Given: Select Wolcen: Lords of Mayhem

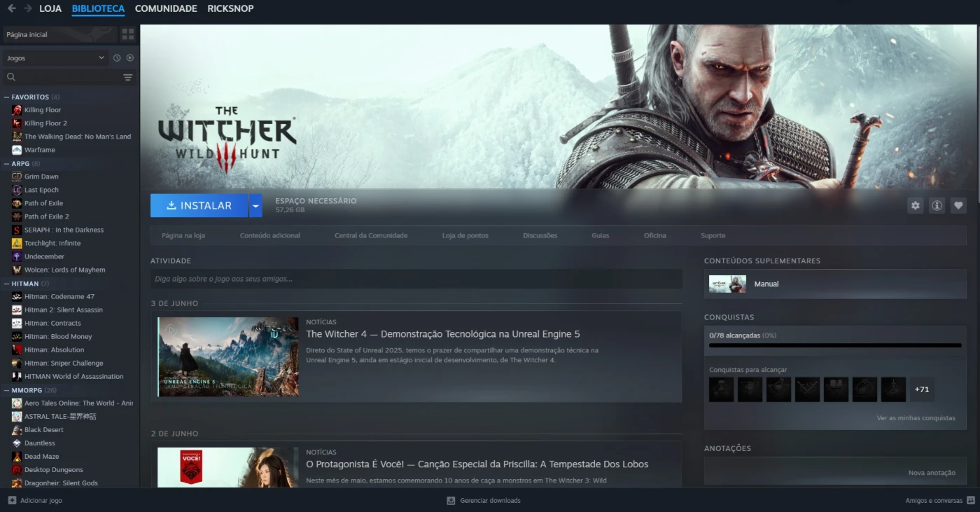Looking at the screenshot, I should point(65,270).
